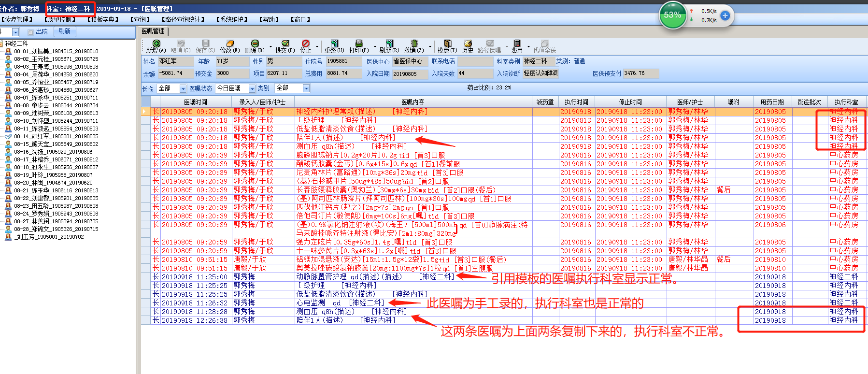
Task: Expand the 类别 filter dropdown
Action: 306,88
